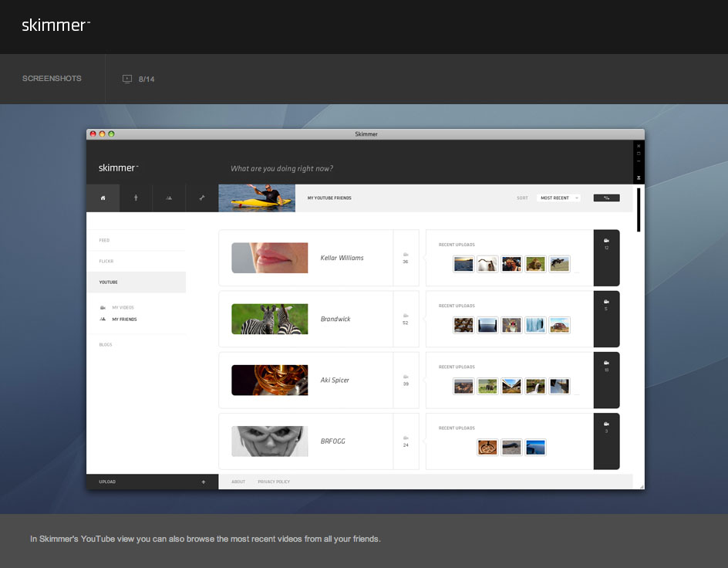Open the Home tab icon
The width and height of the screenshot is (728, 568).
(103, 198)
